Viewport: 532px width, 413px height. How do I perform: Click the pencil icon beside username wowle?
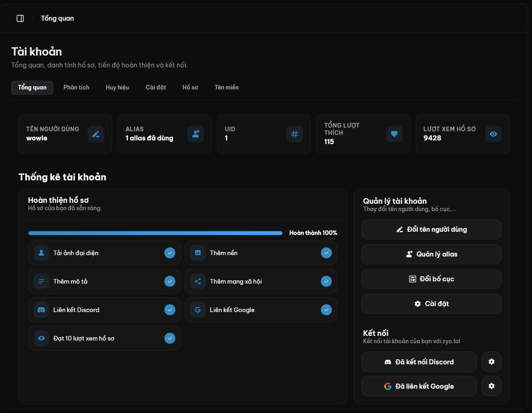click(x=96, y=134)
